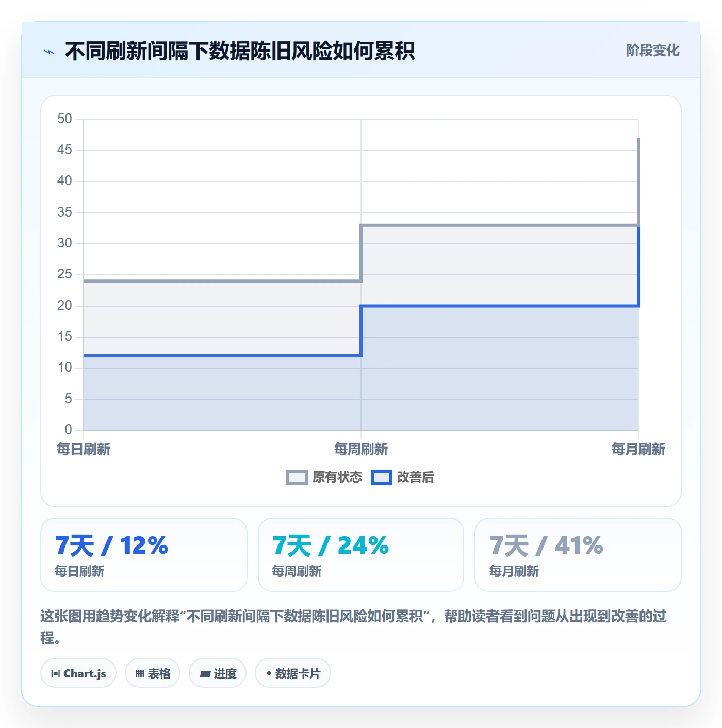This screenshot has height=728, width=722.
Task: Select the 数据卡片 tag chip
Action: point(293,673)
